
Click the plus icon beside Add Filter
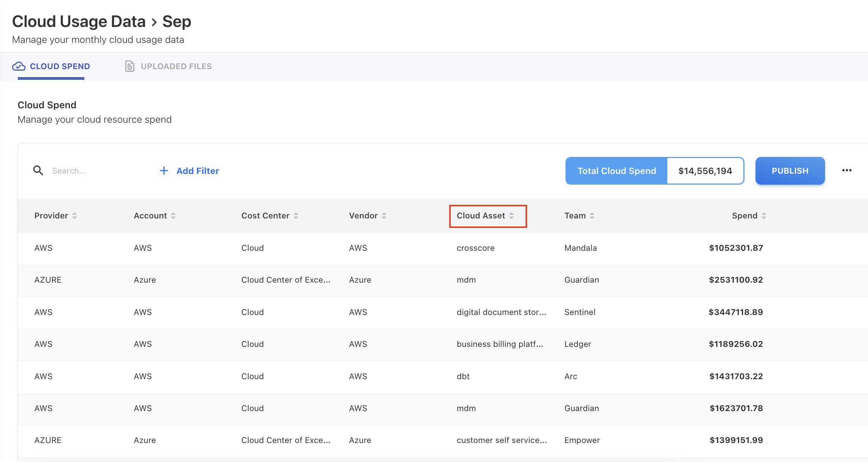[164, 171]
